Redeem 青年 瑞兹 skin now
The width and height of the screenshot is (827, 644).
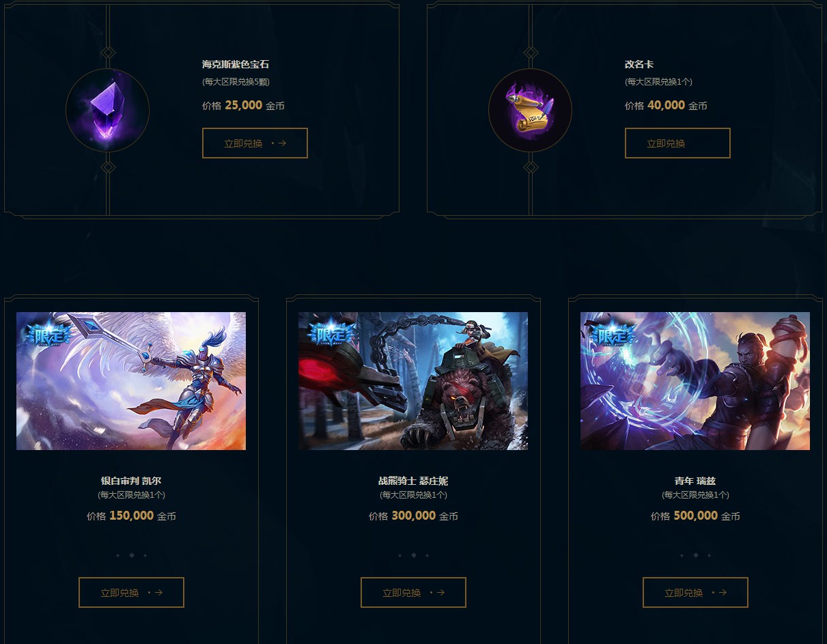click(695, 593)
